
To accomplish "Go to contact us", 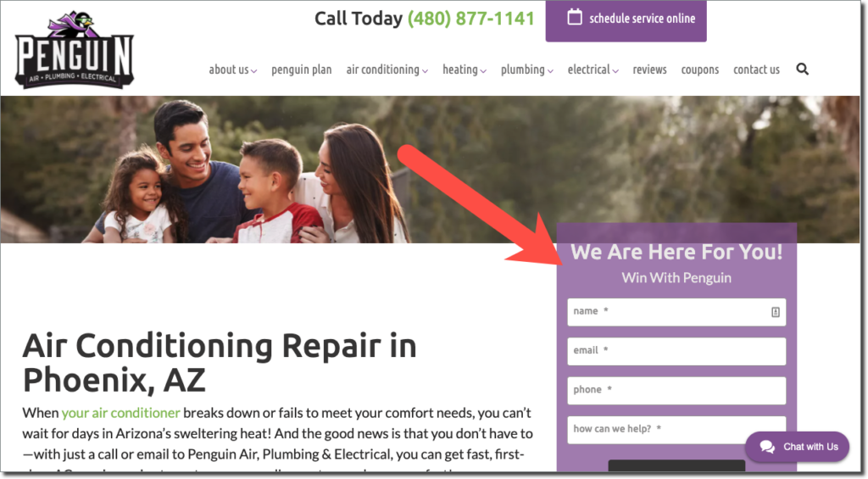I will click(x=756, y=70).
